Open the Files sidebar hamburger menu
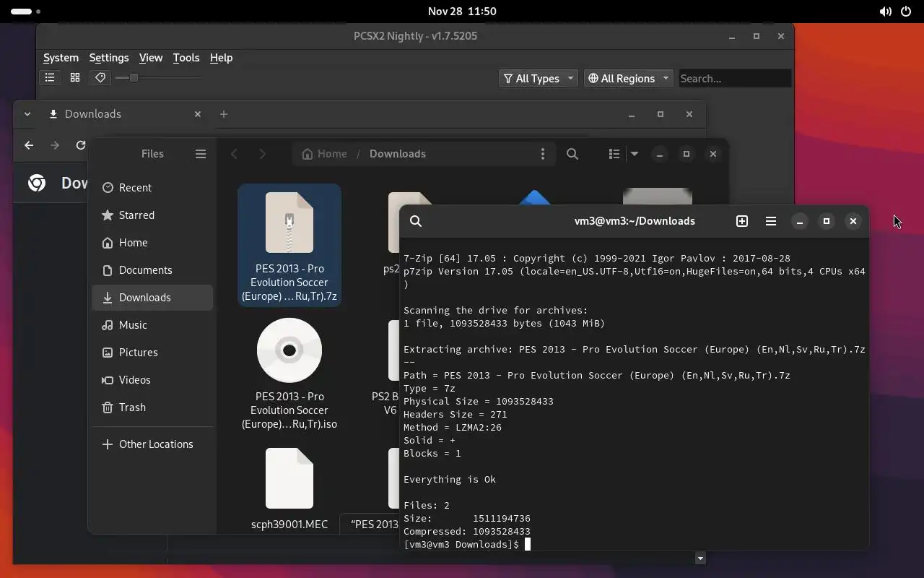Screen dimensions: 924x578 [x=201, y=154]
